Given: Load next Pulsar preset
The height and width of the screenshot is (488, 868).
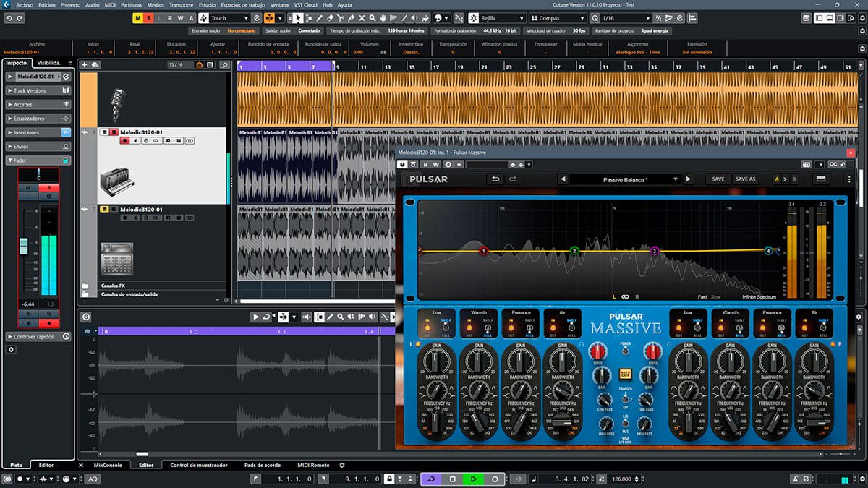Looking at the screenshot, I should click(x=688, y=179).
